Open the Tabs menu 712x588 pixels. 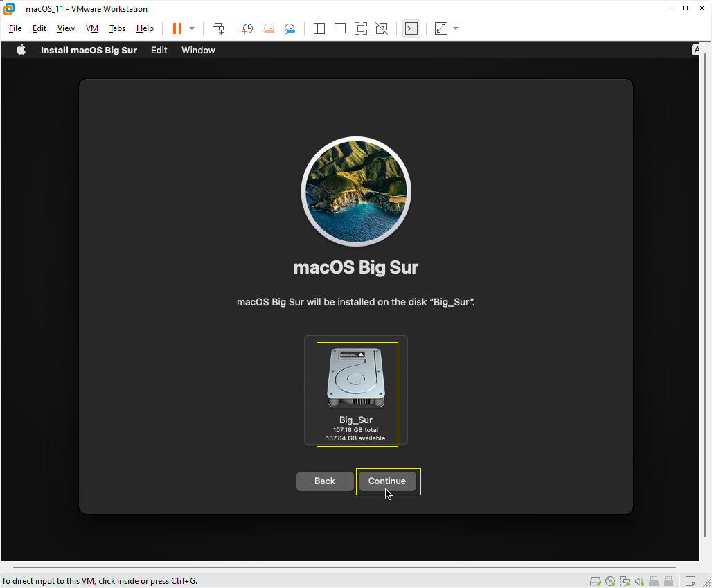pos(117,28)
